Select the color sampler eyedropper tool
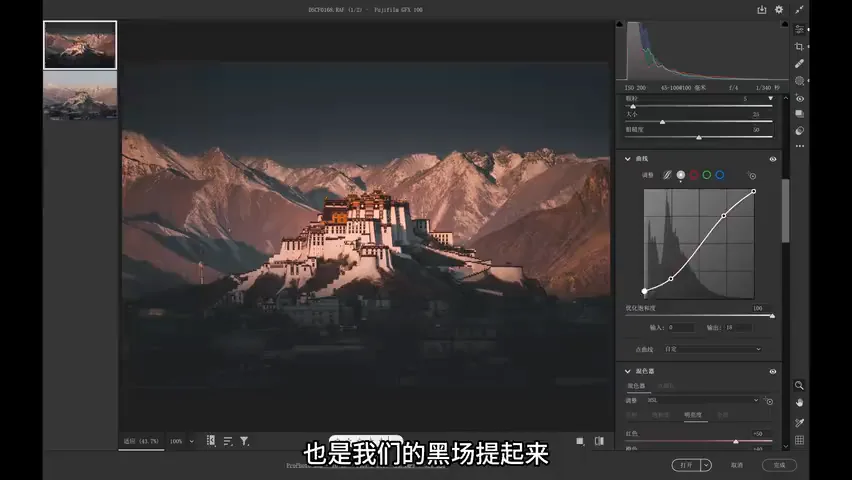 click(799, 422)
